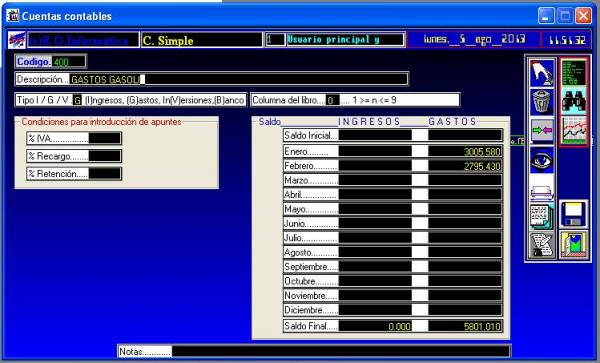Click the Julio Gastos cell

(x=465, y=238)
